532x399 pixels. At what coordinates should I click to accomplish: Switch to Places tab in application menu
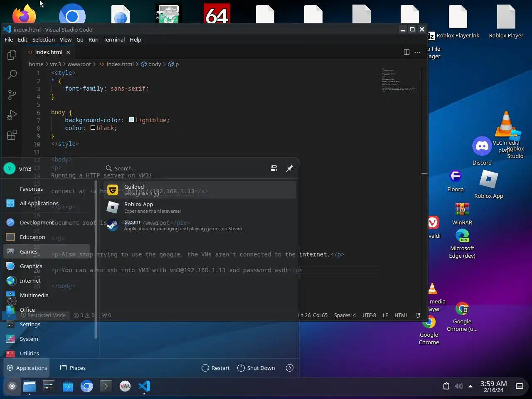coord(73,368)
